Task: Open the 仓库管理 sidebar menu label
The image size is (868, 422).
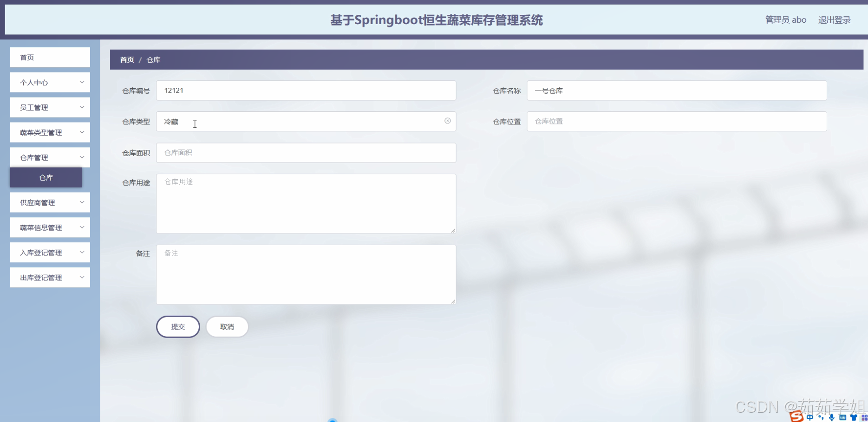Action: 34,157
